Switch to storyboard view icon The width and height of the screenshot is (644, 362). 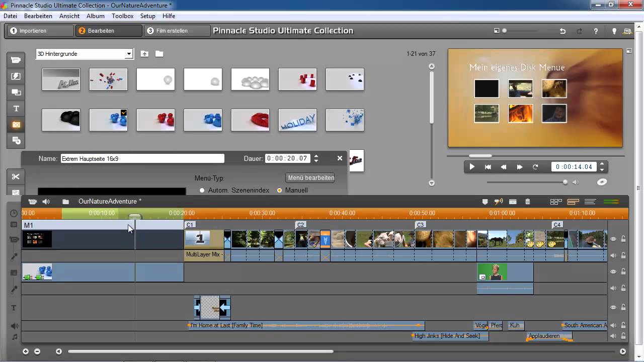556,202
